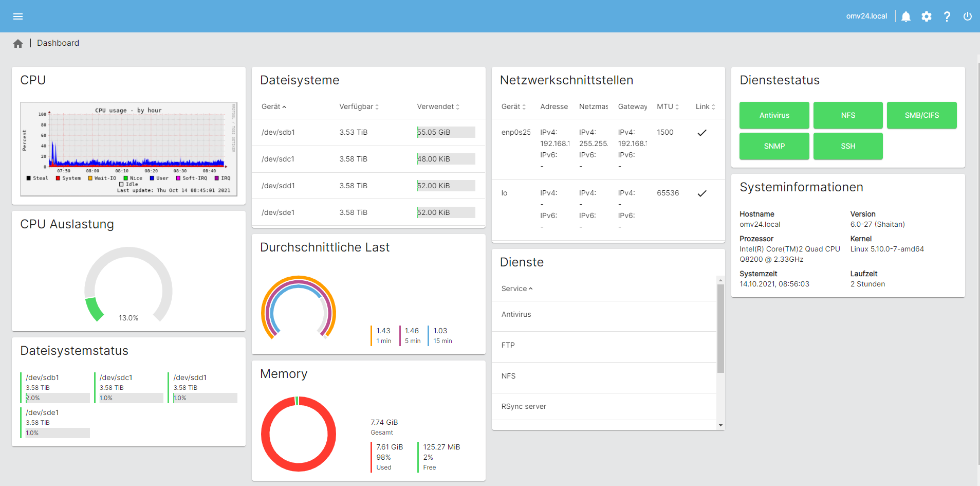Click the 1.46 five-minute load value

(x=412, y=331)
